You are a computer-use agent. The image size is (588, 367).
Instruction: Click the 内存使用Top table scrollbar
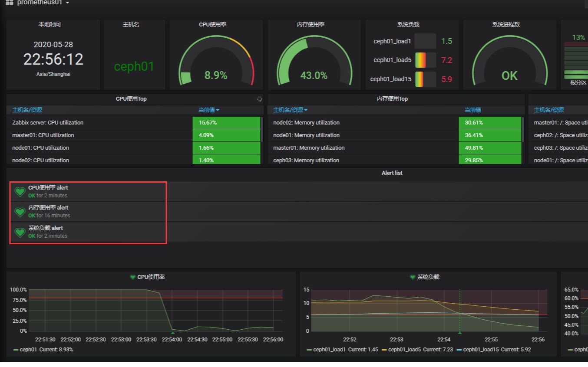click(x=523, y=129)
